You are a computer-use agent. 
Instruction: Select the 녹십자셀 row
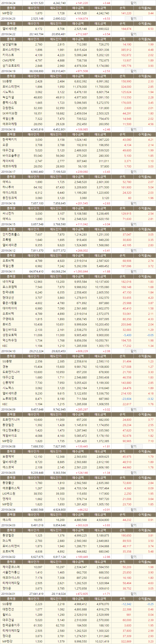coord(78,97)
